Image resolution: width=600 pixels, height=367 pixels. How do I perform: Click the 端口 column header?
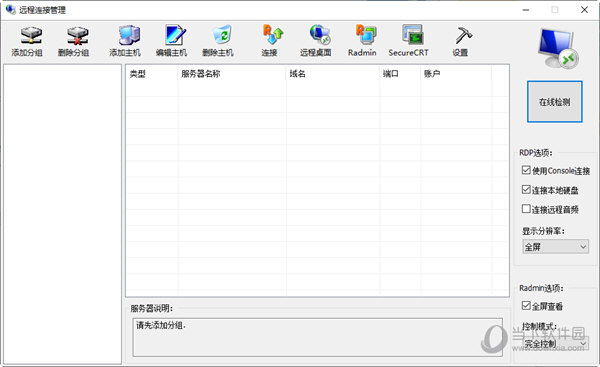[400, 73]
